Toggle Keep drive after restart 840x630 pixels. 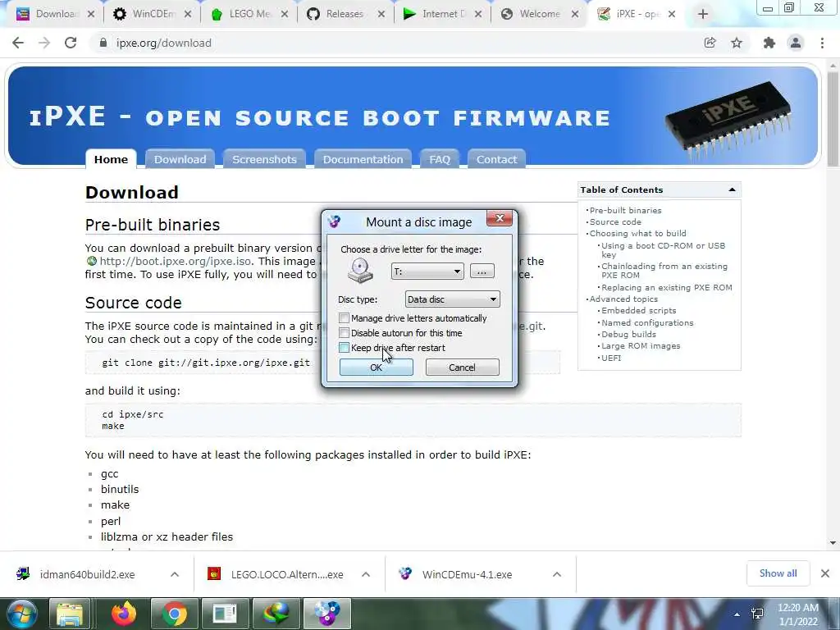(344, 348)
